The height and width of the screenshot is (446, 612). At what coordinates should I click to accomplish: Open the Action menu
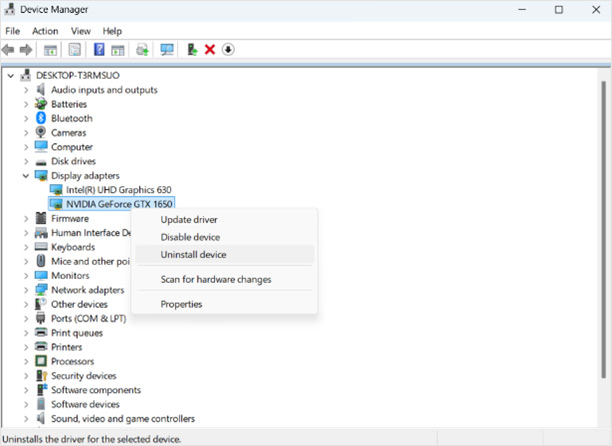(x=45, y=31)
